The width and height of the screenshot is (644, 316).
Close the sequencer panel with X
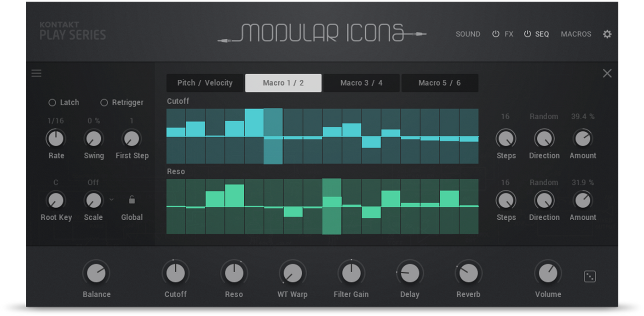coord(607,73)
